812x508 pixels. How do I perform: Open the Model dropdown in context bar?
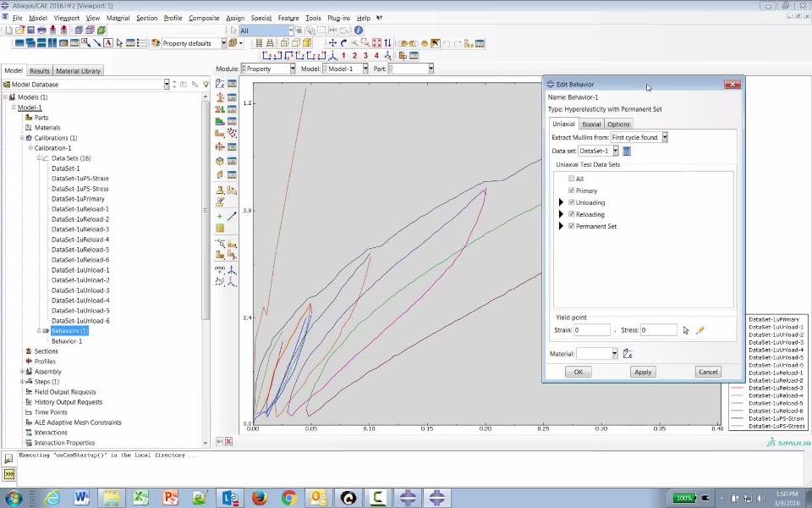tap(365, 69)
